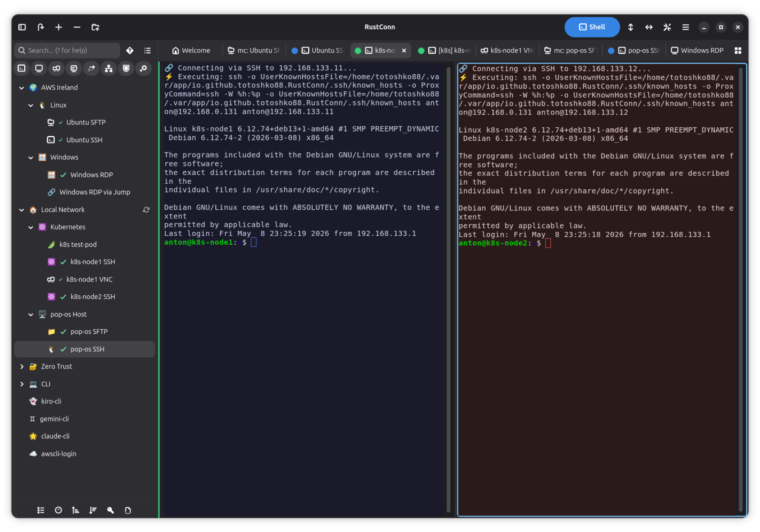Select the gemini-cli entry
Image resolution: width=760 pixels, height=532 pixels.
click(x=84, y=419)
